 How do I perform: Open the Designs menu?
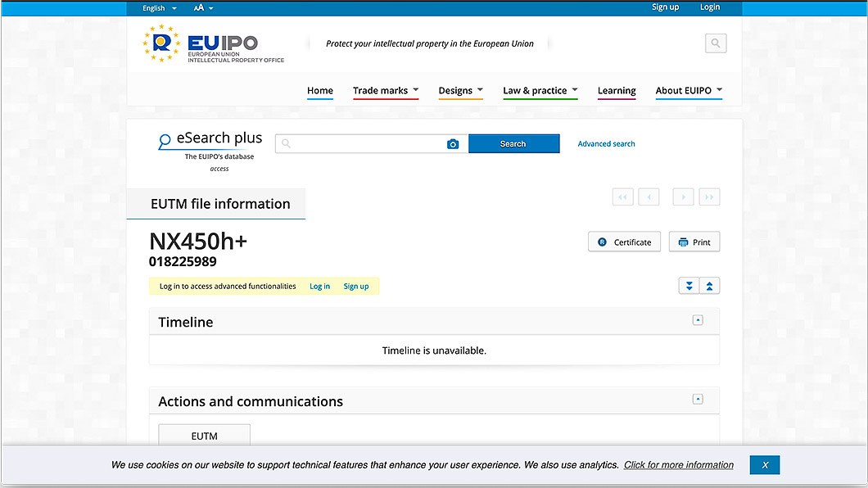pyautogui.click(x=460, y=91)
